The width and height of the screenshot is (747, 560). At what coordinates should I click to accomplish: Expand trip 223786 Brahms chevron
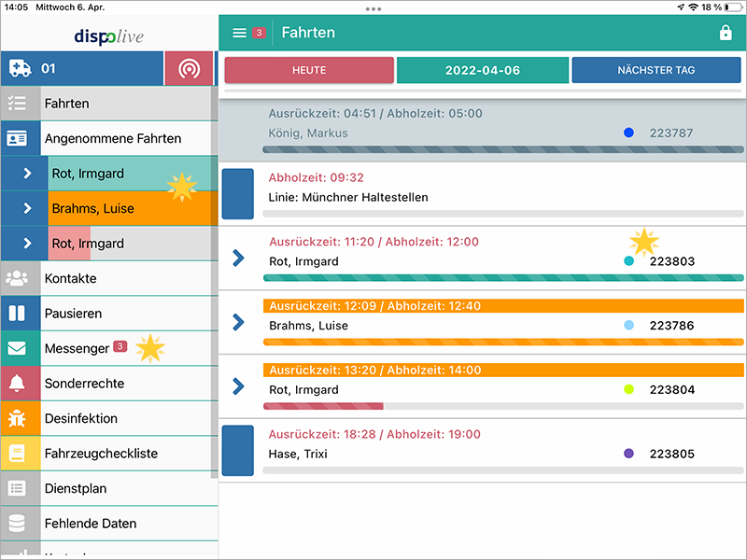tap(238, 322)
